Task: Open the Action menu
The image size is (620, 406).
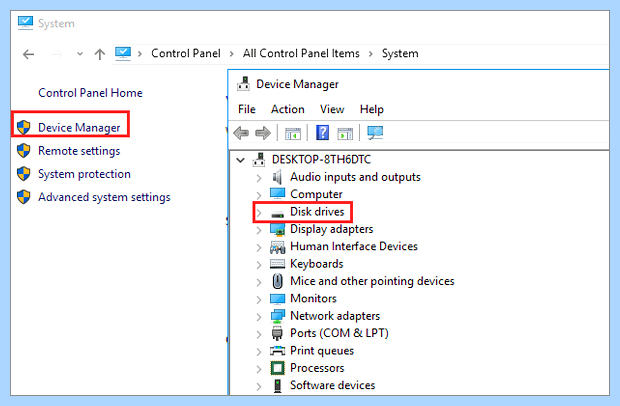Action: [287, 109]
